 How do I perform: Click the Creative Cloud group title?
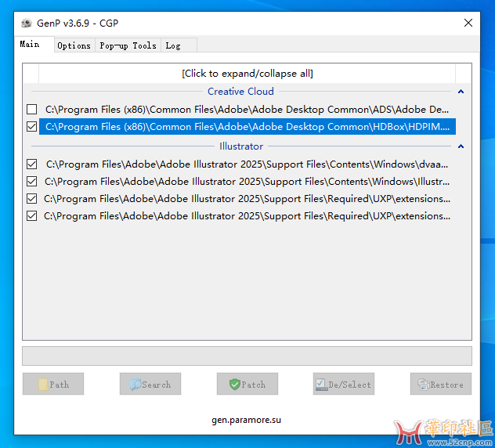coord(240,91)
